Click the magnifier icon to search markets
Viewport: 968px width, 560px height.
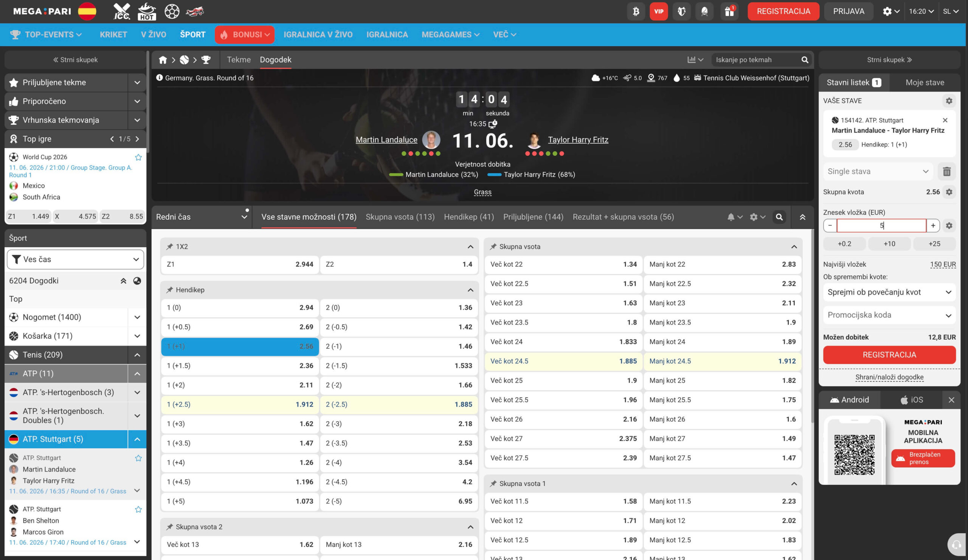tap(779, 217)
